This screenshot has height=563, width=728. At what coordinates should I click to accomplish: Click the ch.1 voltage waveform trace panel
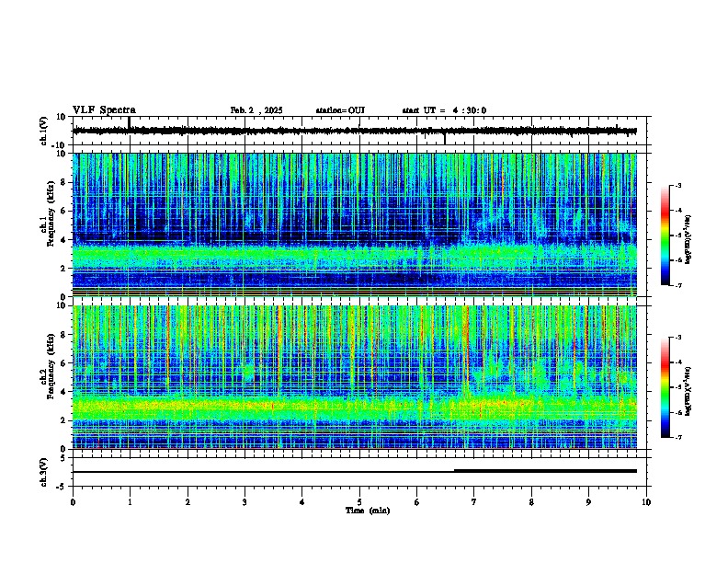coord(361,131)
